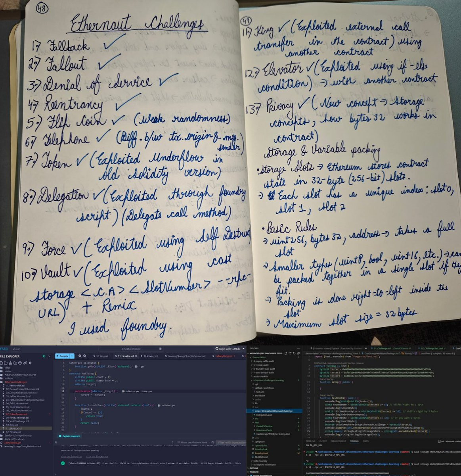Open the CallAnything.sol tab in Remix
The height and width of the screenshot is (476, 461).
point(223,356)
